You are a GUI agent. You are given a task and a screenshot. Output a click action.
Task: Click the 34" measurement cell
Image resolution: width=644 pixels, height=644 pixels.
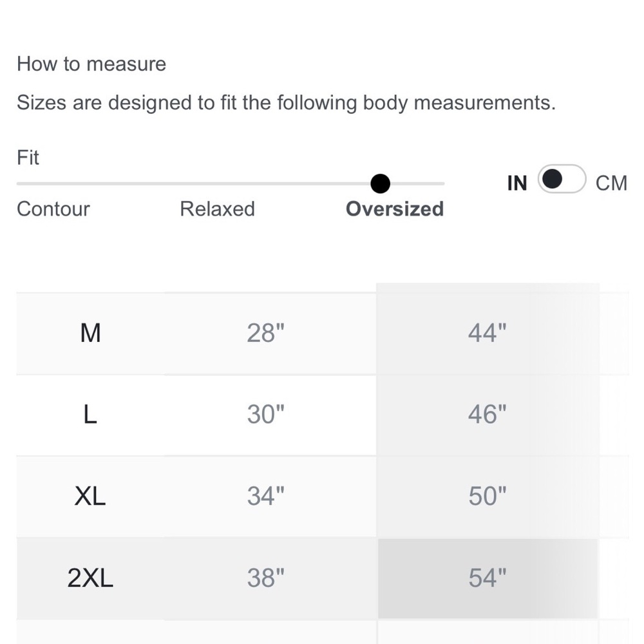pyautogui.click(x=266, y=496)
